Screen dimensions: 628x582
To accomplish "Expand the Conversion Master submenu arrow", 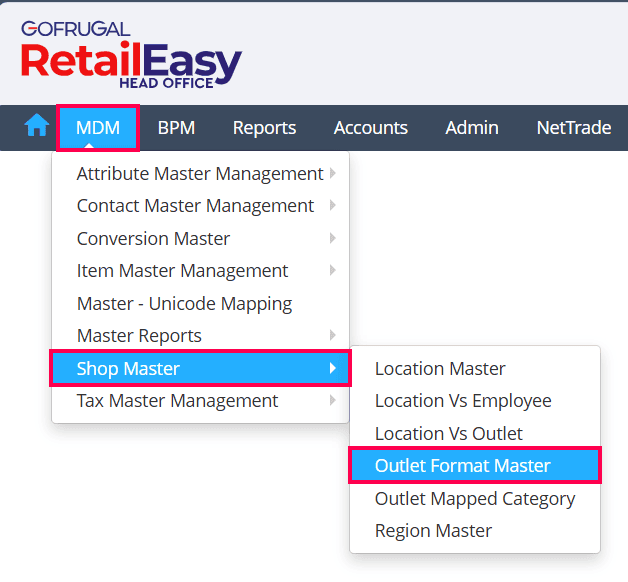I will [x=332, y=238].
